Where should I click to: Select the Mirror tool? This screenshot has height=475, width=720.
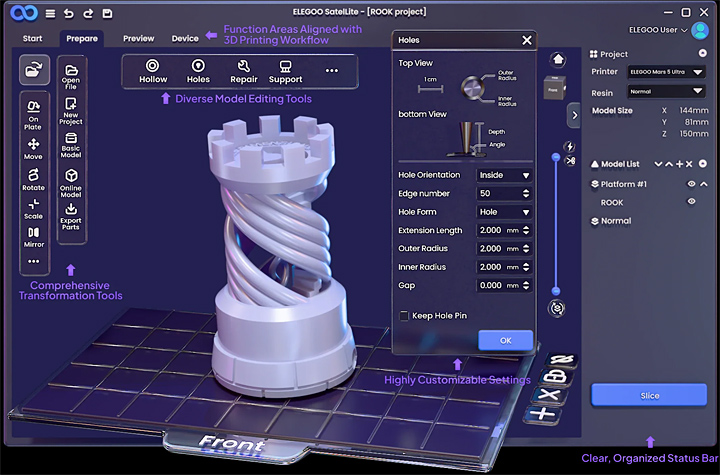[x=33, y=237]
